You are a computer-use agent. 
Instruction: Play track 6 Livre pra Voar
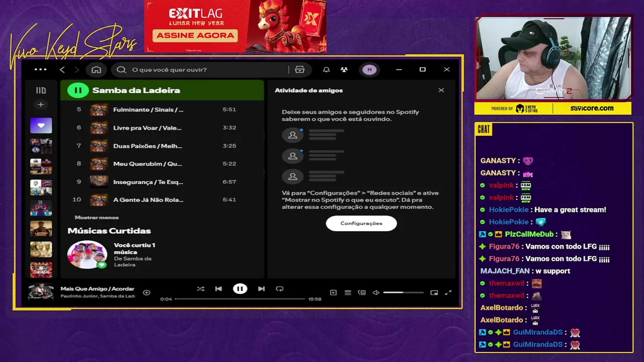tap(162, 128)
